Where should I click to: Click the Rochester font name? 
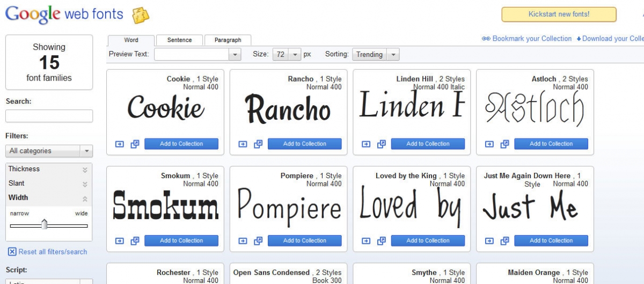173,273
